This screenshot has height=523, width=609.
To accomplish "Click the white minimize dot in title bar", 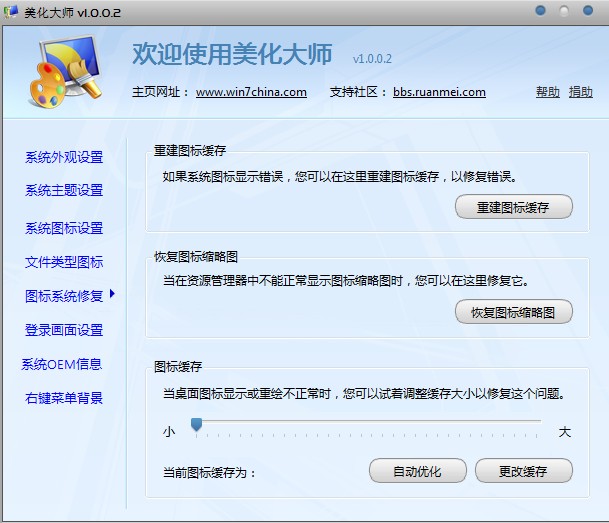I will tap(564, 11).
